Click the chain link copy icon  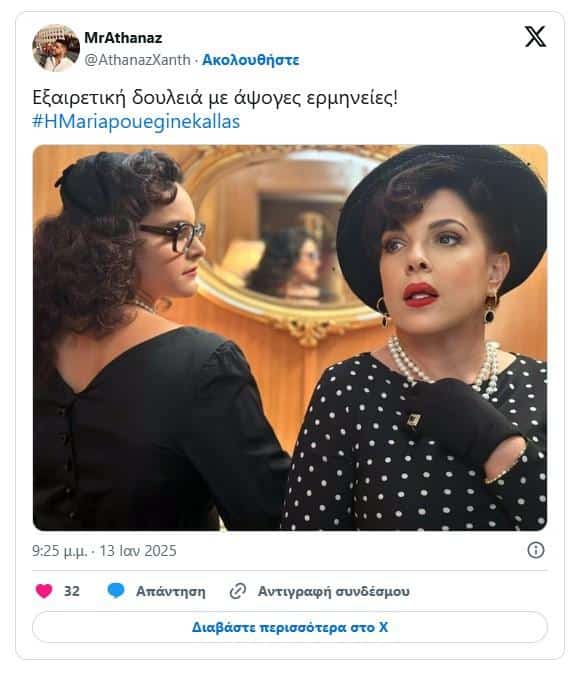(x=238, y=591)
